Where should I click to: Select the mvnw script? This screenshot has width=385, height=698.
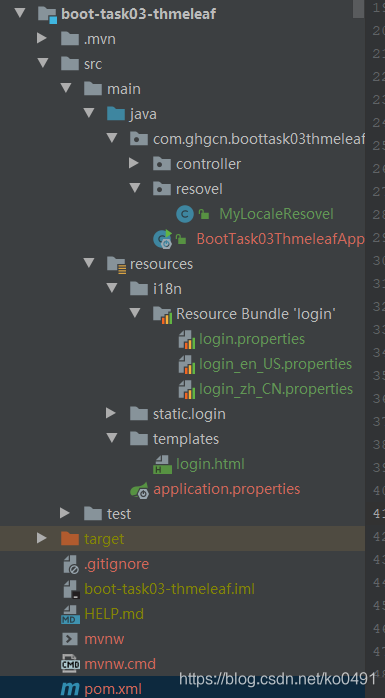104,639
